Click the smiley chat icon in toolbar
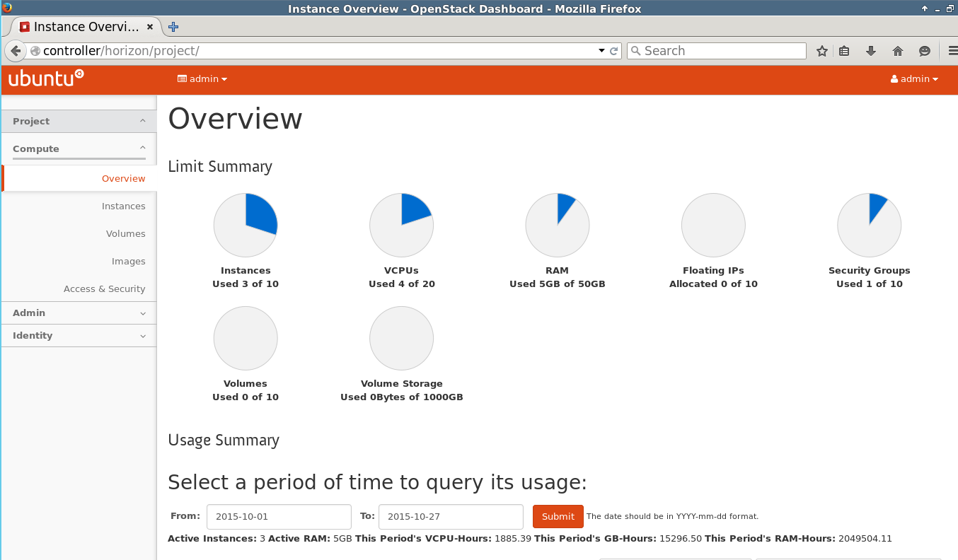The image size is (958, 560). point(924,51)
